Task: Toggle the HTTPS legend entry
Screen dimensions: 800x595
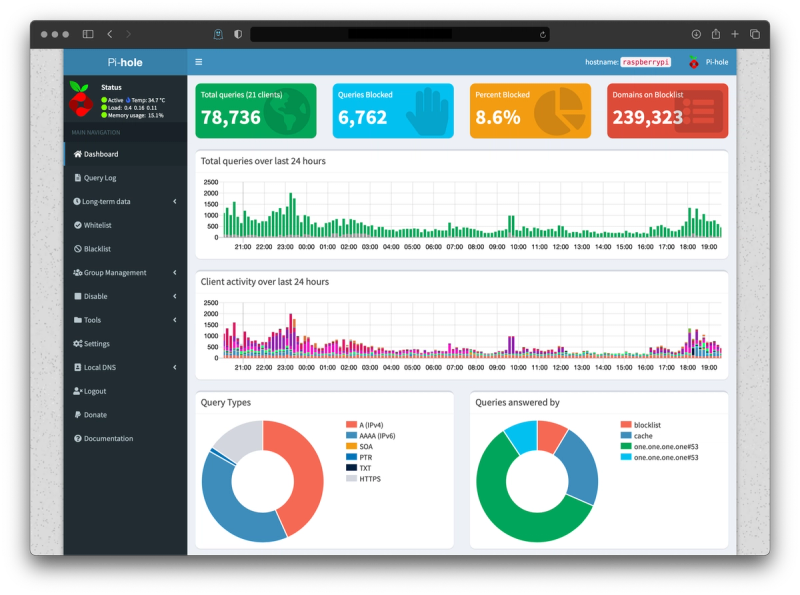Action: (x=363, y=479)
